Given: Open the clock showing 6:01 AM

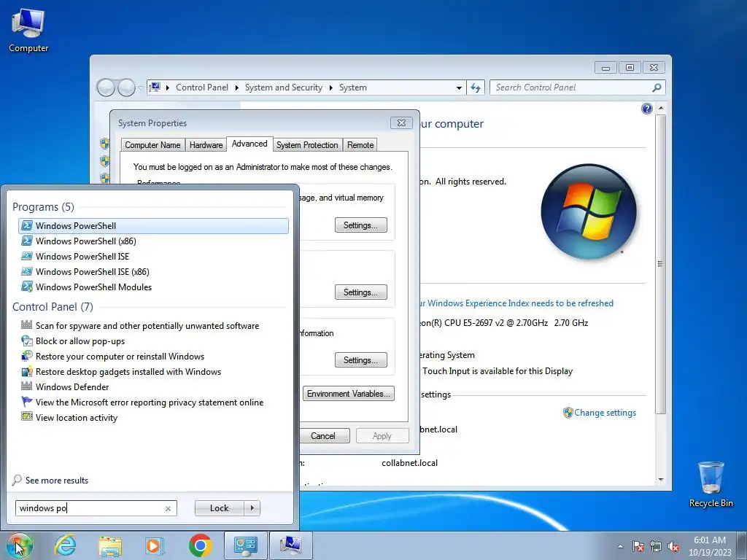Looking at the screenshot, I should (710, 545).
